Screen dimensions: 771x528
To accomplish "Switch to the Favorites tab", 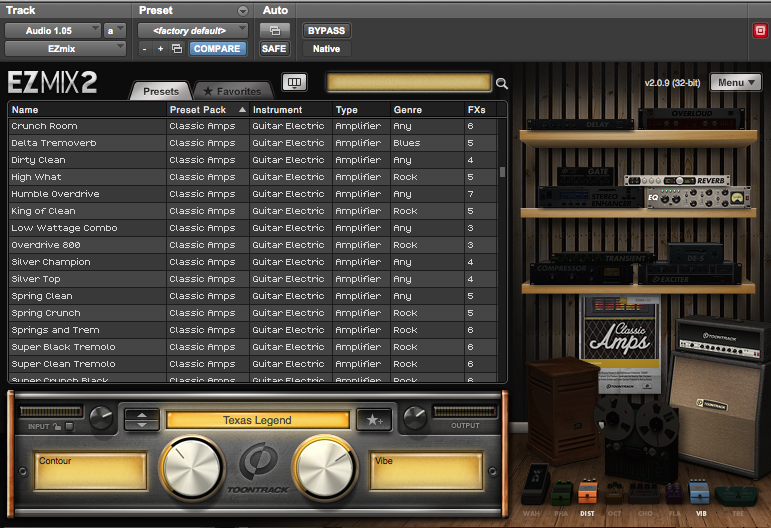I will pos(233,91).
